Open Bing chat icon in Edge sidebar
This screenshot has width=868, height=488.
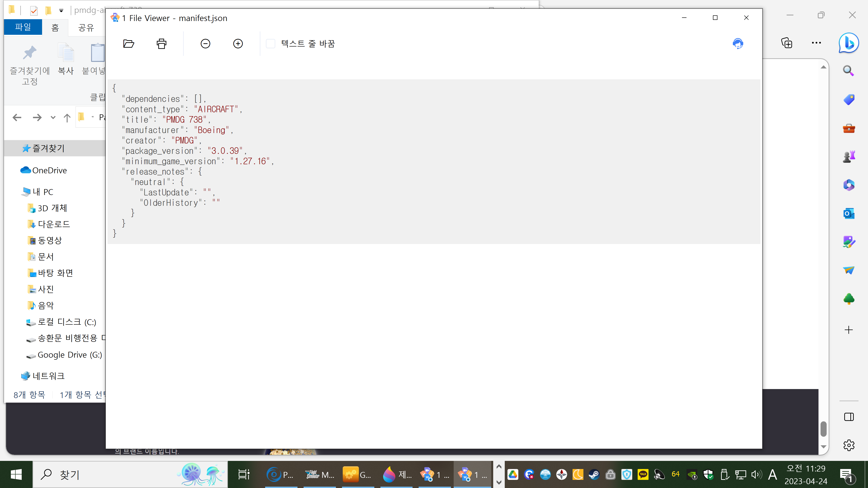(x=849, y=43)
